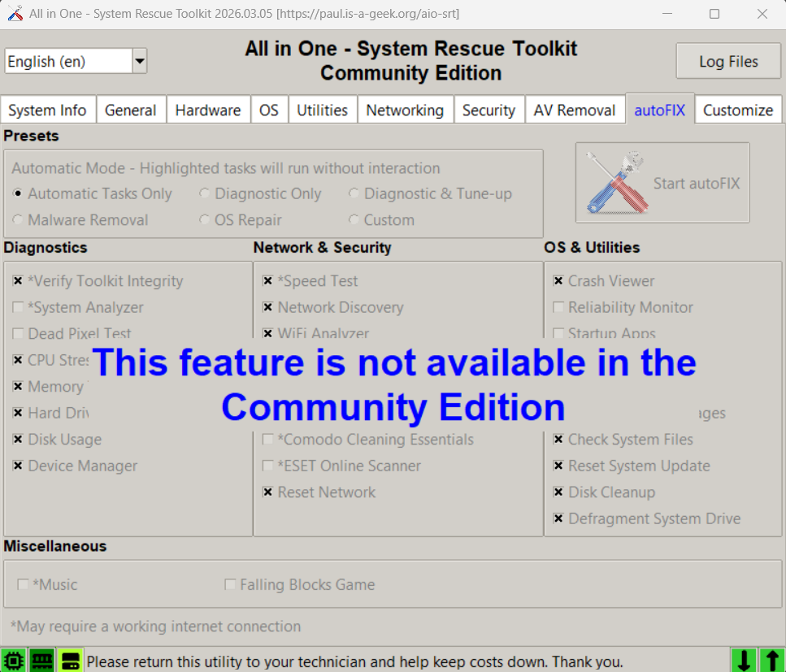Toggle the Verify Toolkit Integrity checkbox
Screen dimensions: 786x672
coord(18,281)
